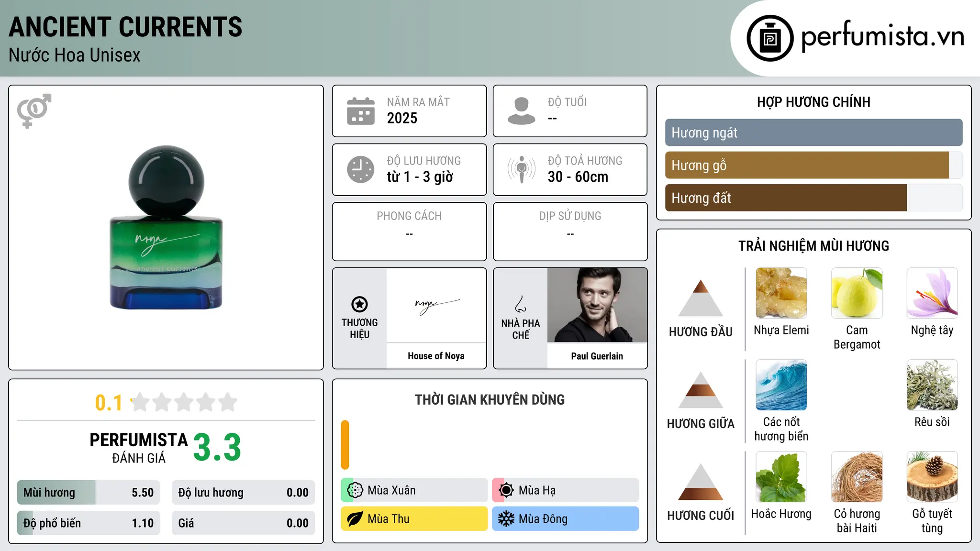Viewport: 980px width, 551px height.
Task: Click the star badge brand icon
Action: [359, 304]
